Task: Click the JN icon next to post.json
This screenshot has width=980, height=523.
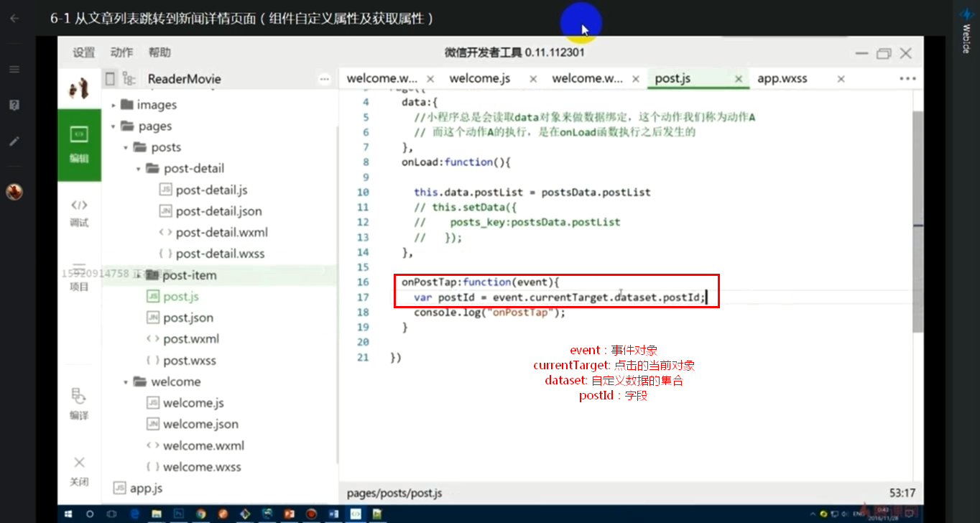Action: click(x=152, y=318)
